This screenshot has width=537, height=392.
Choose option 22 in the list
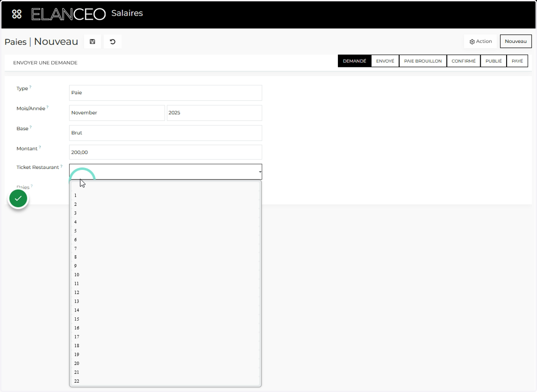pyautogui.click(x=166, y=381)
